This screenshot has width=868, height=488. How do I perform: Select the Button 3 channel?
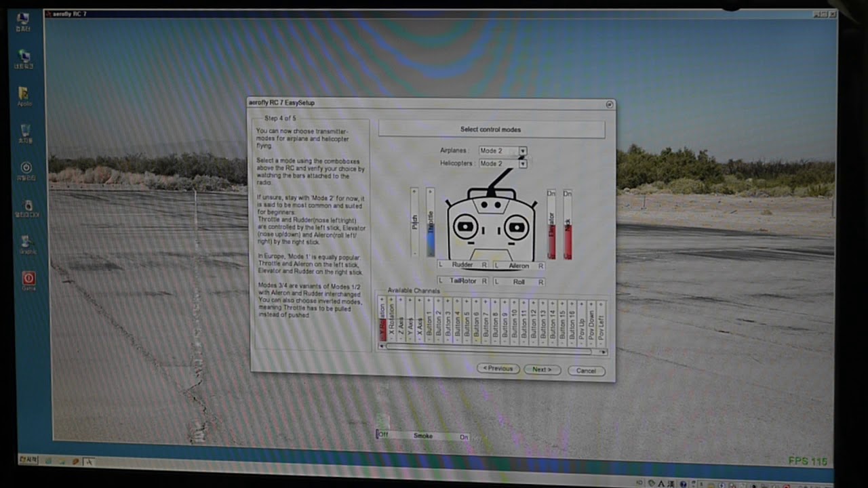[x=448, y=321]
